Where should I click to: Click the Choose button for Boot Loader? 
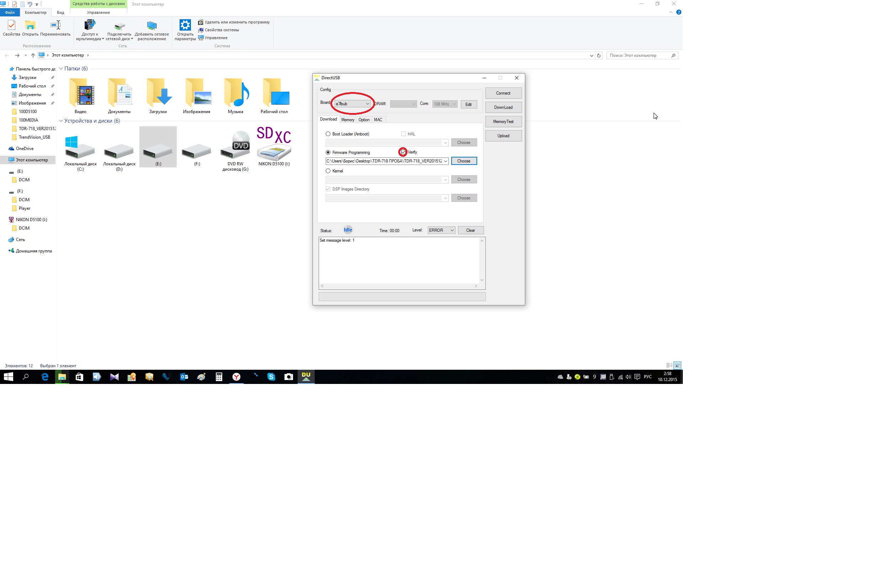(463, 143)
